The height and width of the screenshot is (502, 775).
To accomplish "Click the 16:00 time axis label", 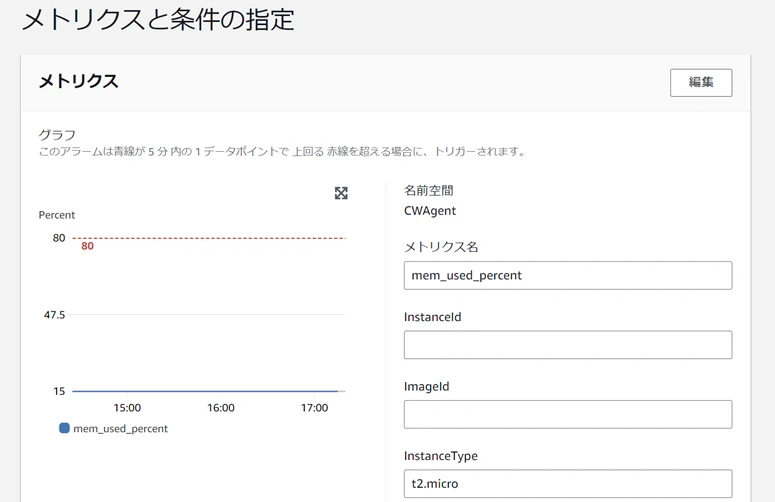I will click(x=221, y=408).
